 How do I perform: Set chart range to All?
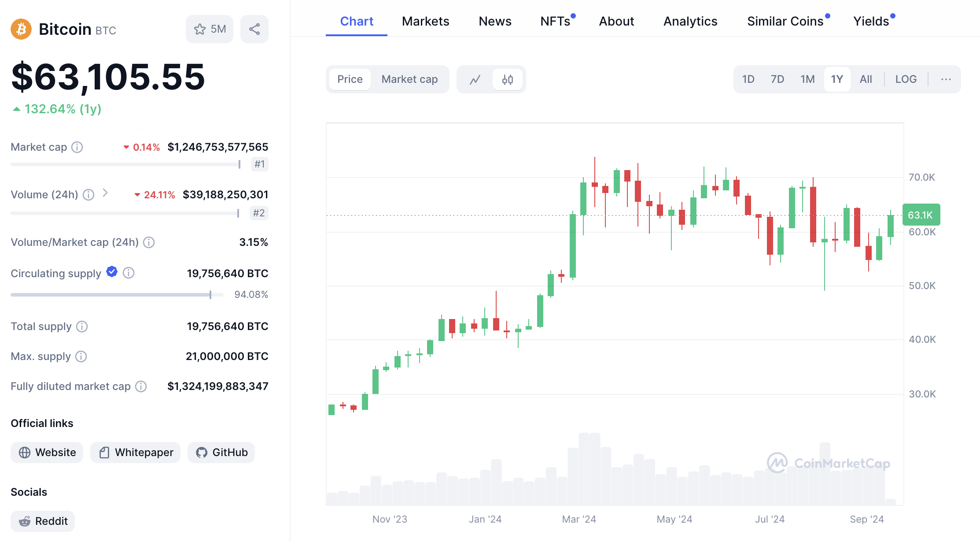(x=866, y=79)
